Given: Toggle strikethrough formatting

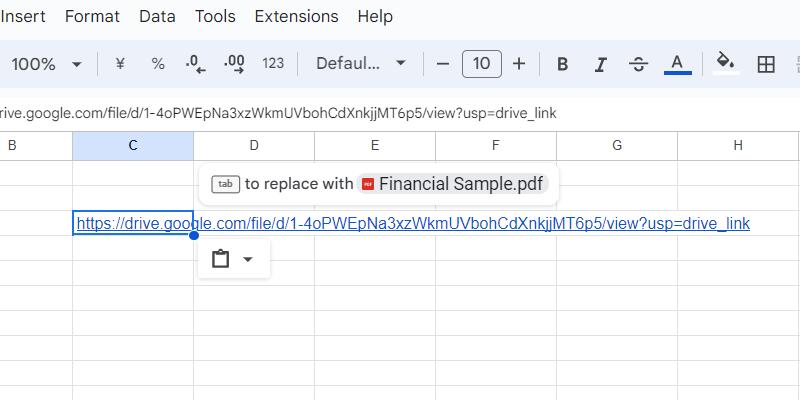Looking at the screenshot, I should 638,64.
